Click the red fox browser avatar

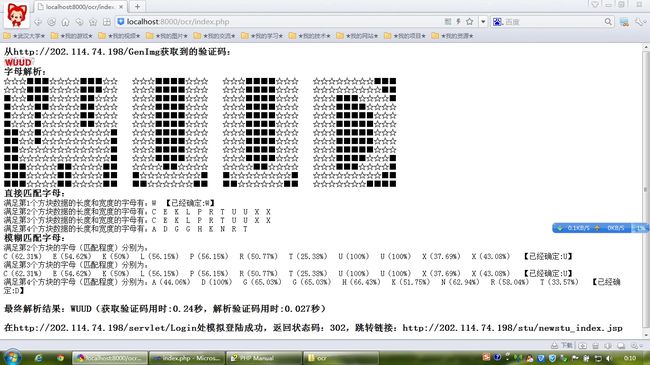(17, 15)
